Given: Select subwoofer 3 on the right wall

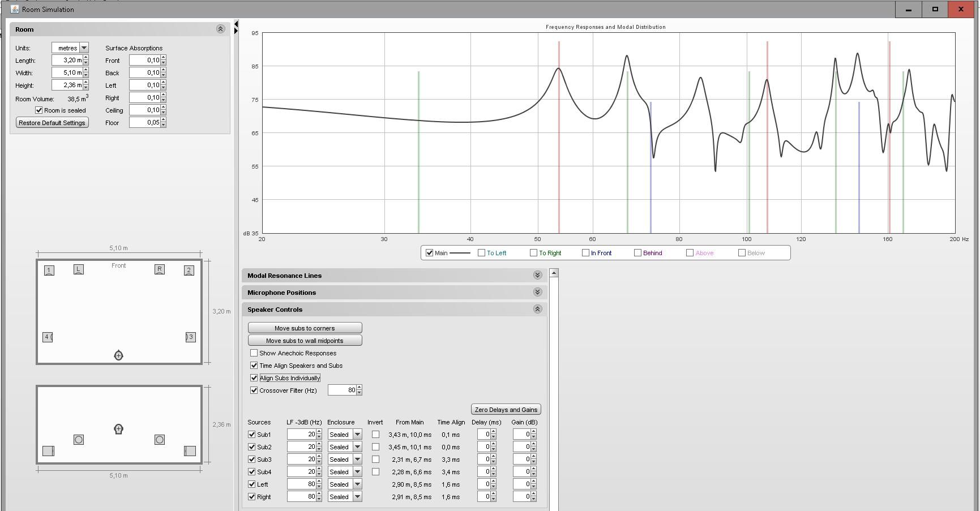Looking at the screenshot, I should tap(190, 337).
